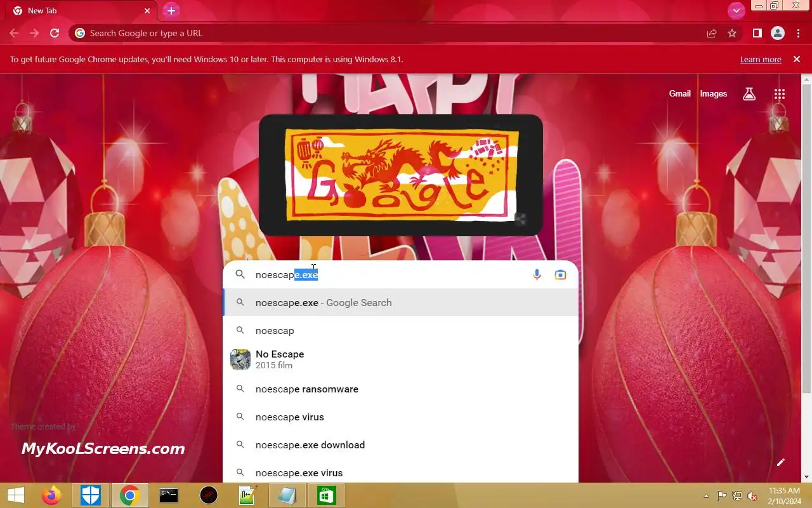
Task: Open the black and red round taskbar icon
Action: [x=209, y=495]
